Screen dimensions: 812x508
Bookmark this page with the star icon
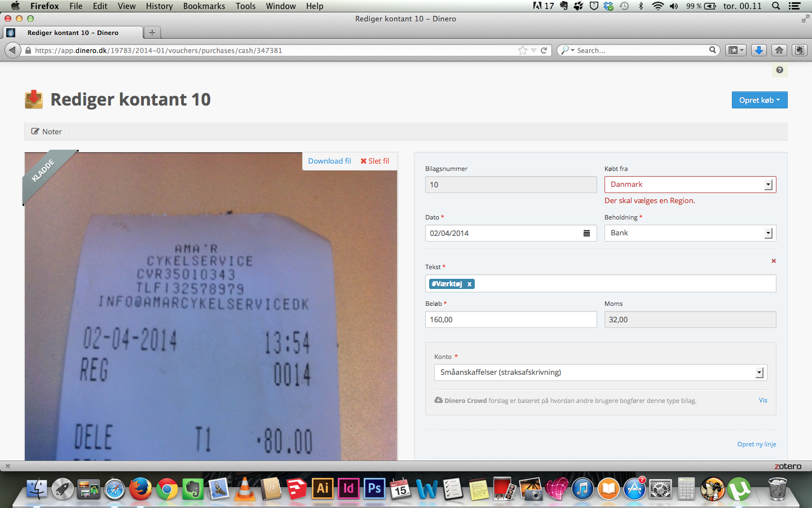point(523,50)
